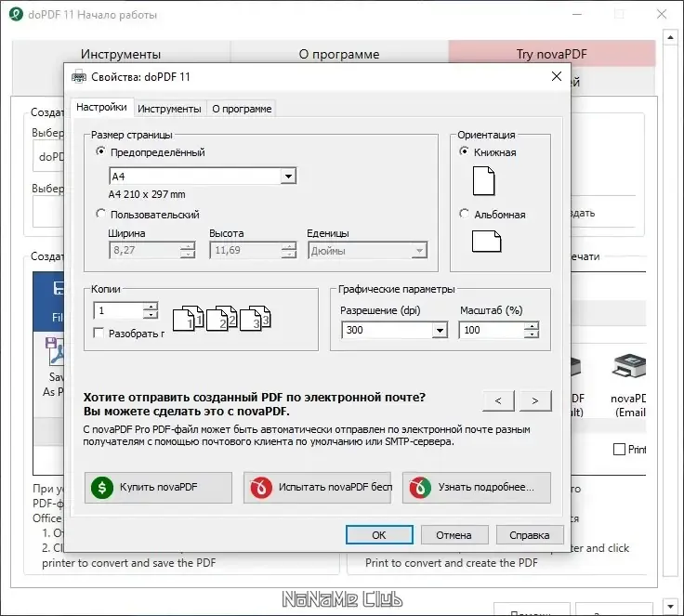
Task: Select the Предопределённый page size radio button
Action: (x=101, y=152)
